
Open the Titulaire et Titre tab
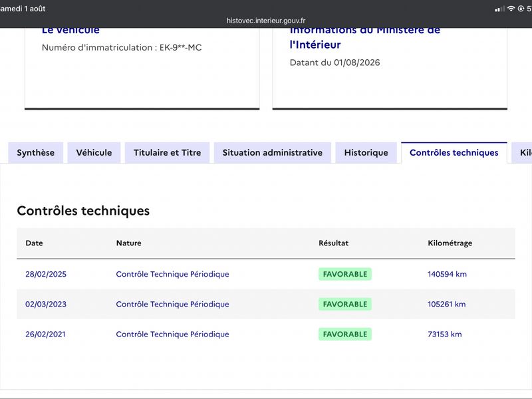pos(168,153)
